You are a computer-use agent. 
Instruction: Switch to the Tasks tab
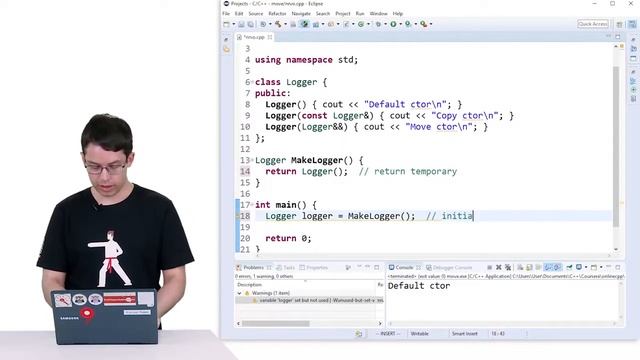point(285,268)
